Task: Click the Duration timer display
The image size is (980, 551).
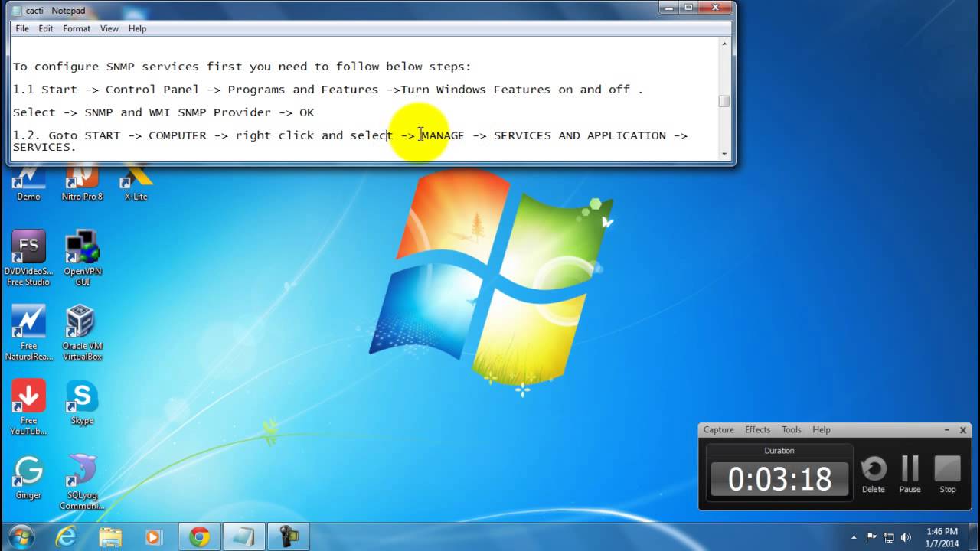Action: click(x=779, y=479)
